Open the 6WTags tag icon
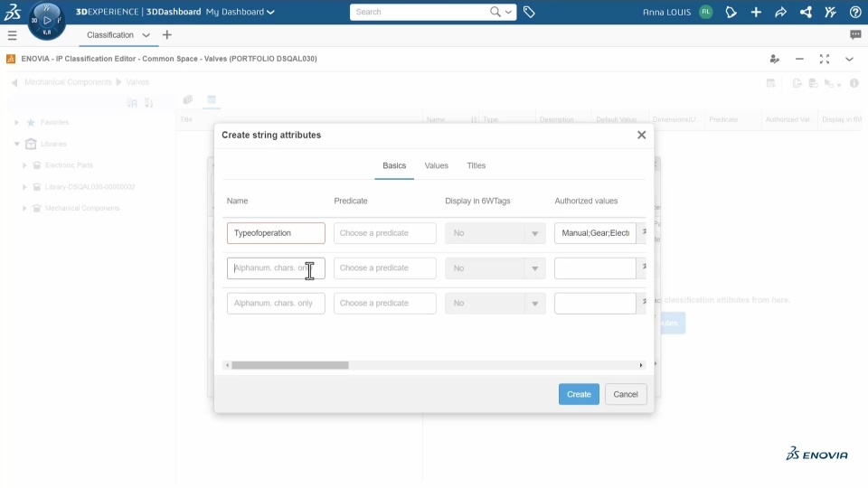Viewport: 868px width, 488px height. 529,12
